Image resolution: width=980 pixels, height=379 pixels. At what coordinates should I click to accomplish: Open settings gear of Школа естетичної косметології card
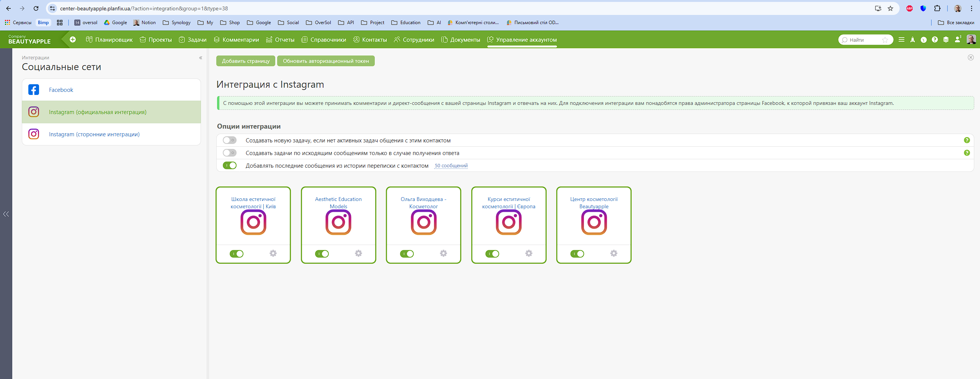point(273,253)
